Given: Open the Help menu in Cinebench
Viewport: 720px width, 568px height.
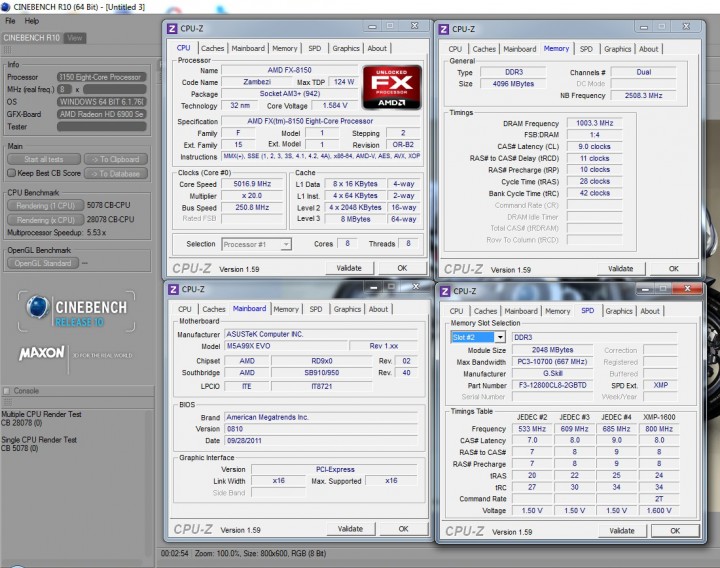Looking at the screenshot, I should coord(32,21).
